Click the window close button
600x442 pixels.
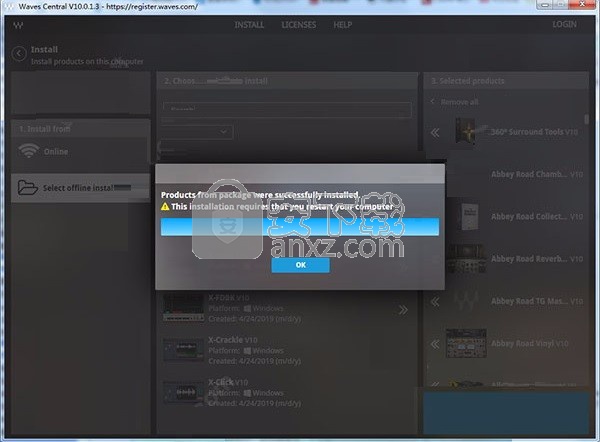[x=581, y=5]
